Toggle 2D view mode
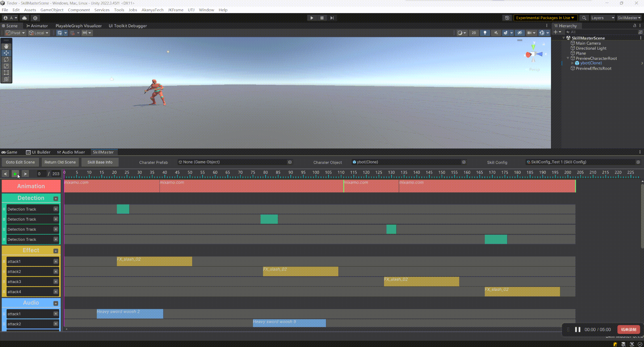The height and width of the screenshot is (347, 644). [474, 33]
